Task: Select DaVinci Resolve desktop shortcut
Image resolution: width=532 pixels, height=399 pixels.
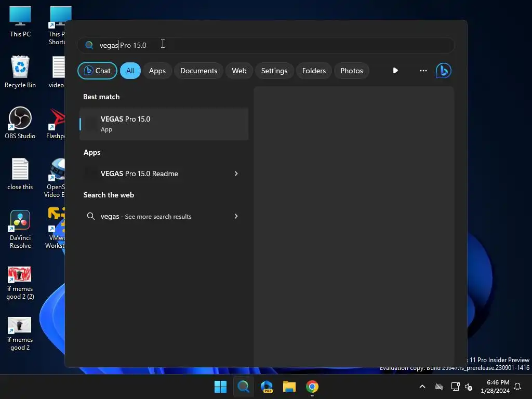Action: (20, 229)
